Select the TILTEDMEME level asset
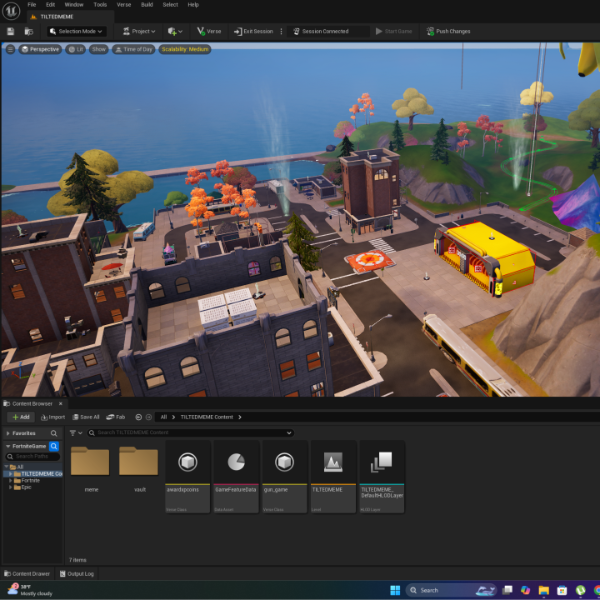The image size is (600, 600). [333, 477]
